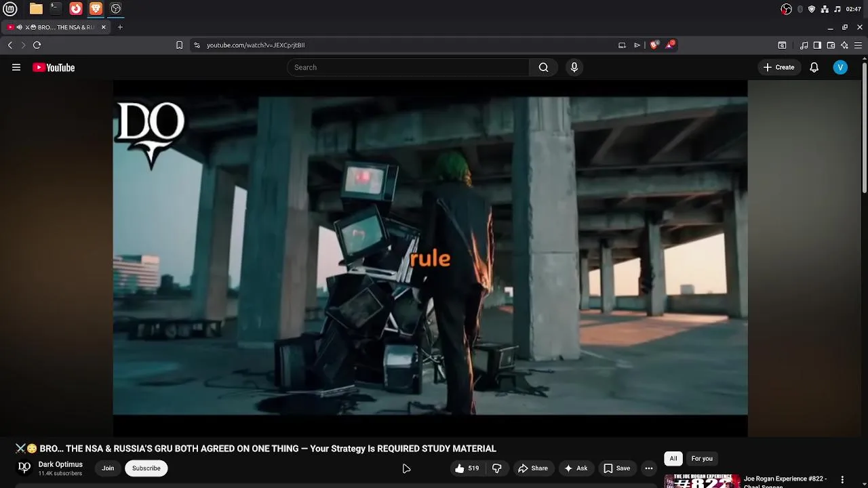
Task: Focus the youtube.com address bar URL
Action: click(256, 45)
